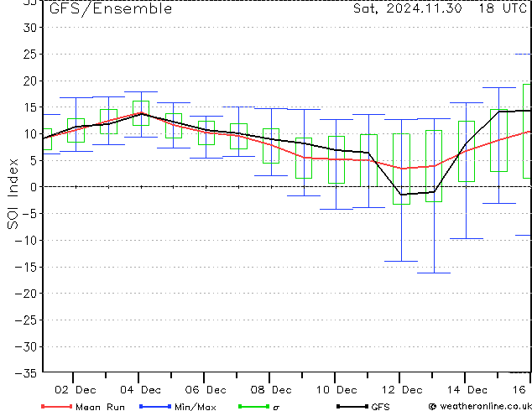Viewport: 532px width, 411px height.
Task: Click the y-axis value 25
Action: 30,55
